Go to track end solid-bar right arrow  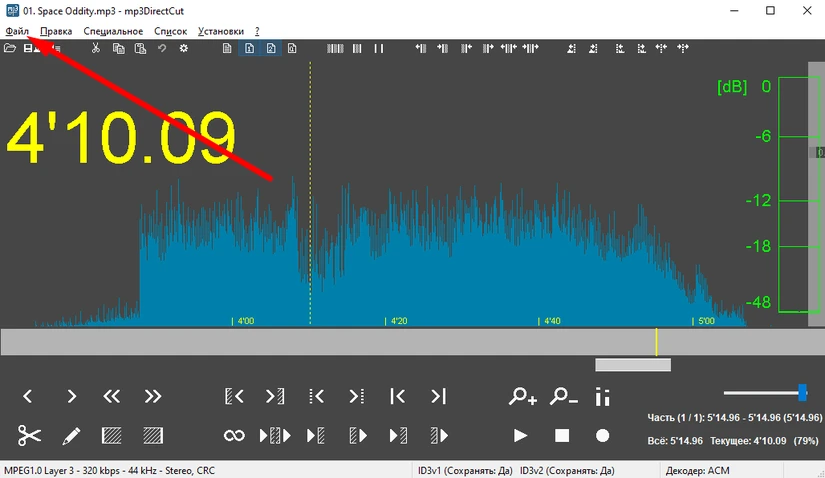pyautogui.click(x=439, y=396)
